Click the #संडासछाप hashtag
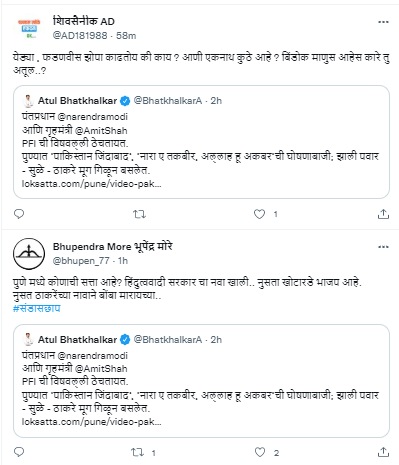This screenshot has height=465, width=399. pos(37,308)
